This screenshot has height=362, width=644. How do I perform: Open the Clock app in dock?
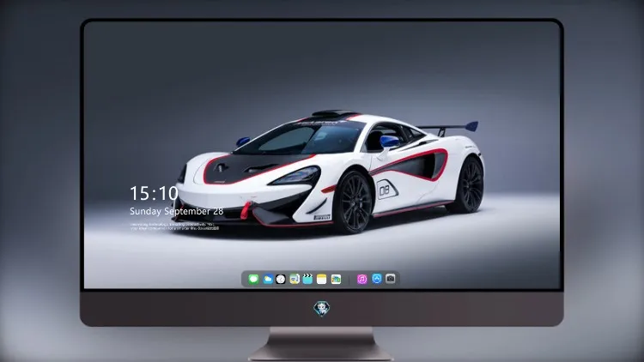click(281, 279)
